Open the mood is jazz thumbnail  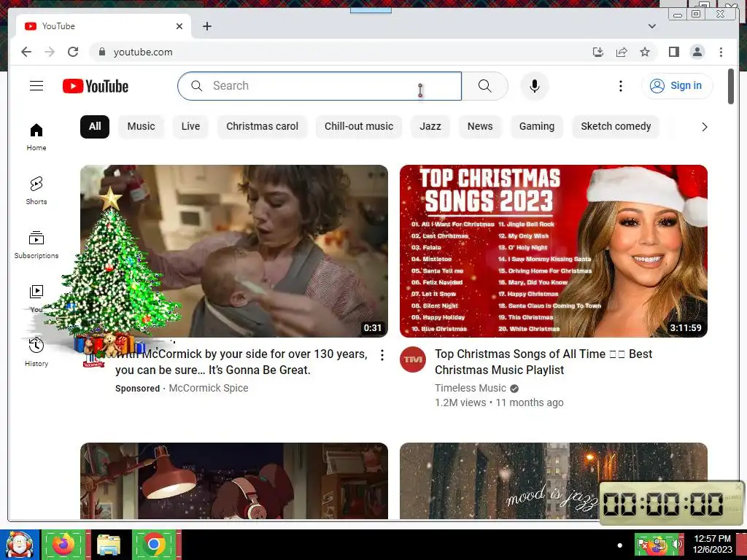(x=554, y=481)
